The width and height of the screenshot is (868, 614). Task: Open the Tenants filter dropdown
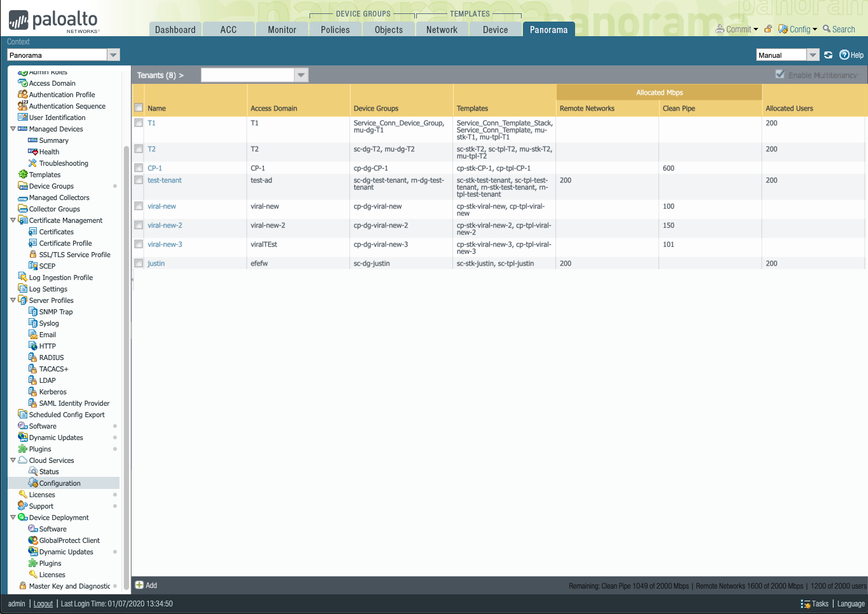(301, 75)
